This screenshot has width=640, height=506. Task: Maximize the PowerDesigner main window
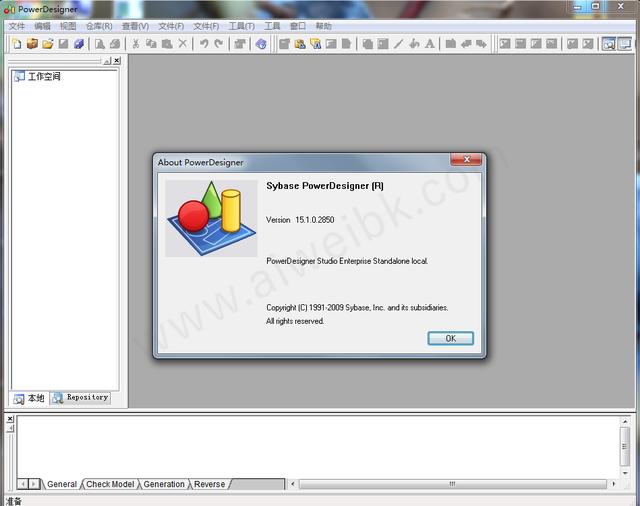[x=596, y=6]
